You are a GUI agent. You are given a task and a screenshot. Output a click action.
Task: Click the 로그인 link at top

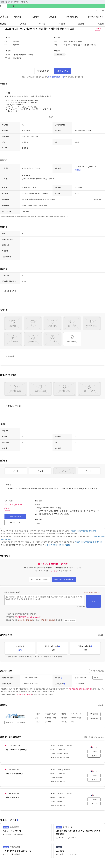(98, 10)
